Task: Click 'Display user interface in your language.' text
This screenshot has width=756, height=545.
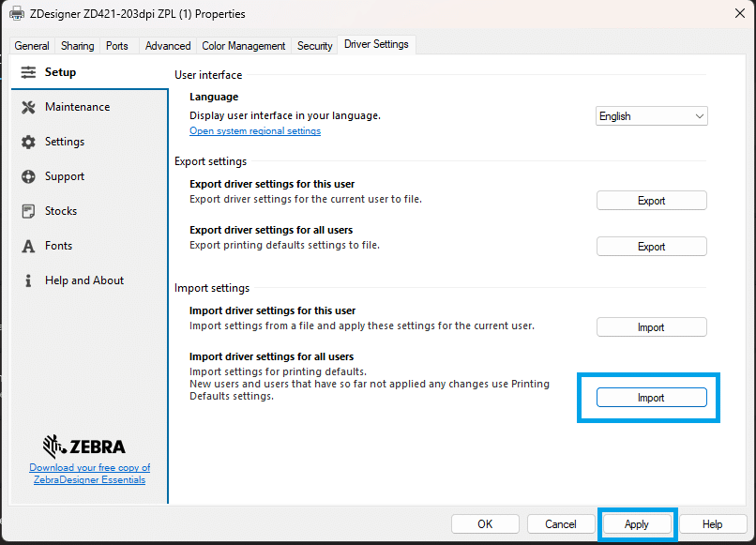Action: [285, 115]
